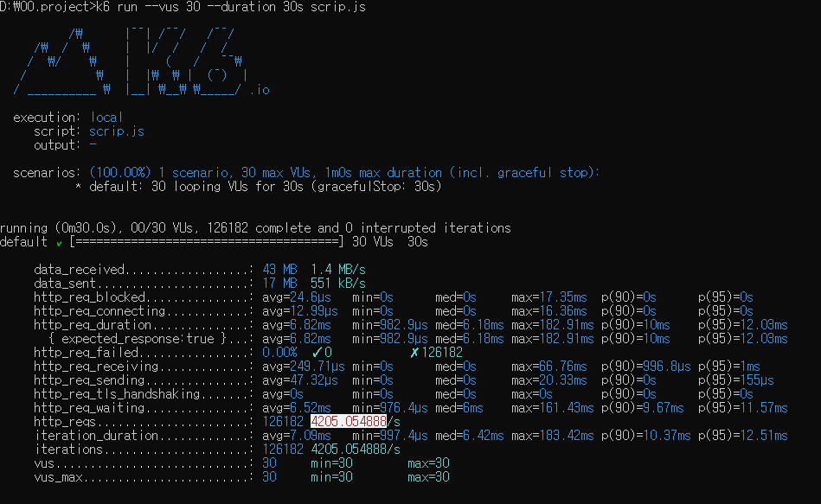Click the scenarios summary line
This screenshot has width=821, height=504.
(306, 173)
